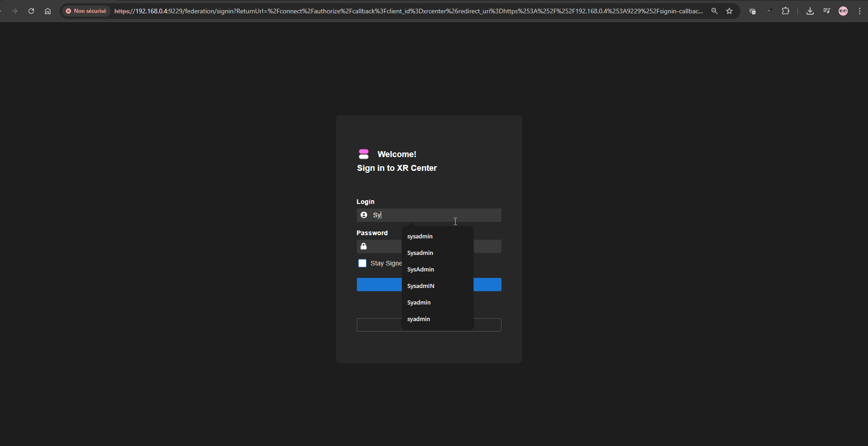Bookmark this page with the star icon
Viewport: 868px width, 446px height.
(x=729, y=11)
